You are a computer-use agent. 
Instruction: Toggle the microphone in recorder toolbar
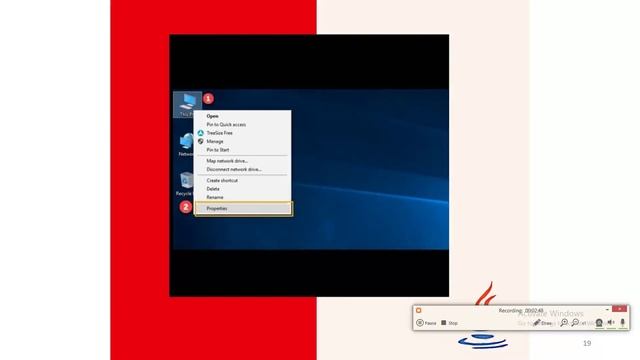coord(622,323)
